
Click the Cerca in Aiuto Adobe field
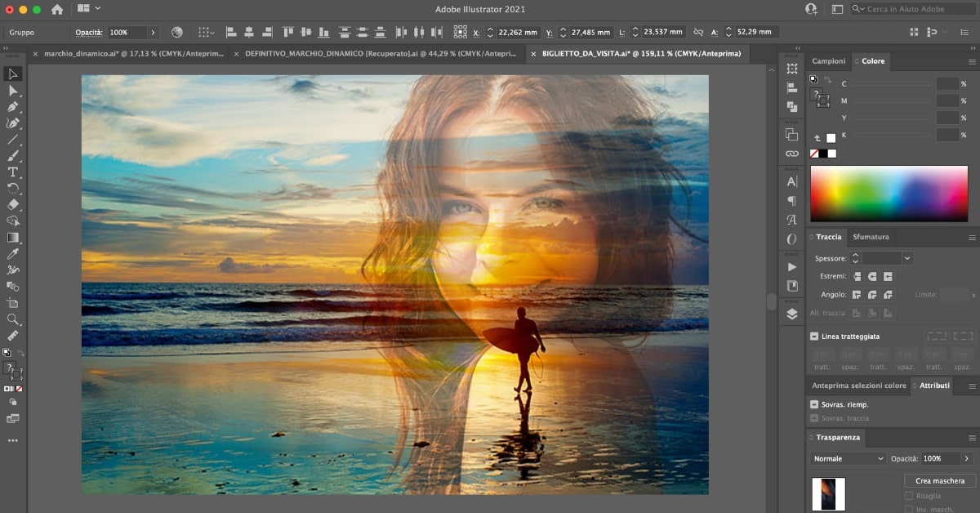tap(914, 9)
